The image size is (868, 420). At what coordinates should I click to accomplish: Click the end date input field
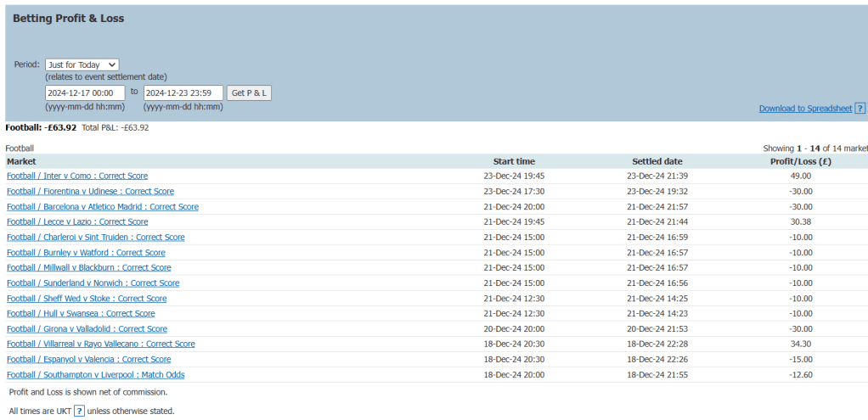[x=183, y=92]
